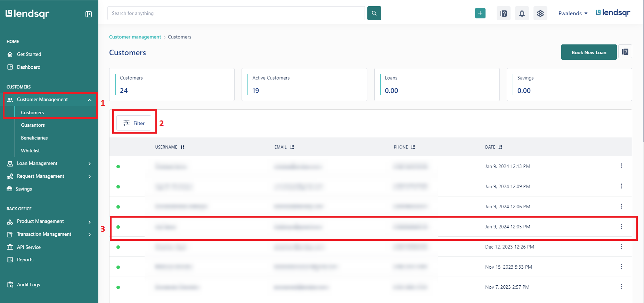Image resolution: width=644 pixels, height=303 pixels.
Task: Click the Search for anything input field
Action: coord(236,13)
